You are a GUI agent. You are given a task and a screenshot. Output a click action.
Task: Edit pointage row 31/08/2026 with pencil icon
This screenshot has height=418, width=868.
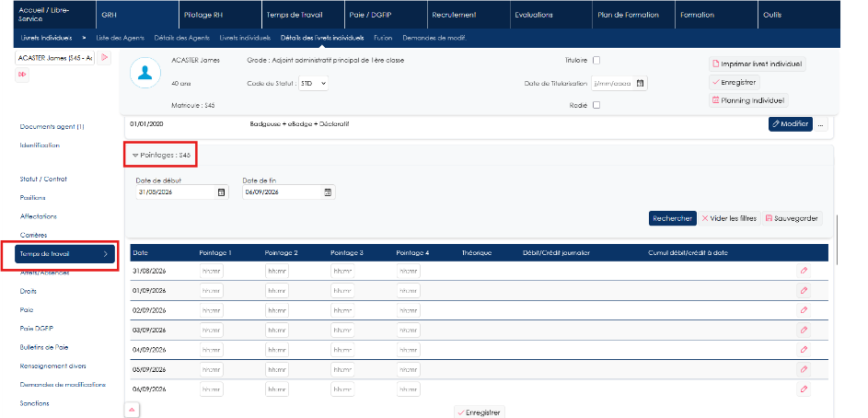[804, 271]
